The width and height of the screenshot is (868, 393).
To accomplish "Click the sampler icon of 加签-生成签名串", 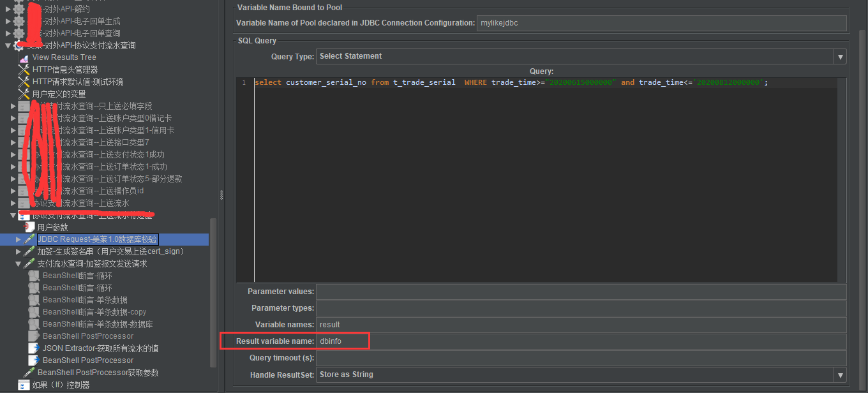I will click(29, 251).
